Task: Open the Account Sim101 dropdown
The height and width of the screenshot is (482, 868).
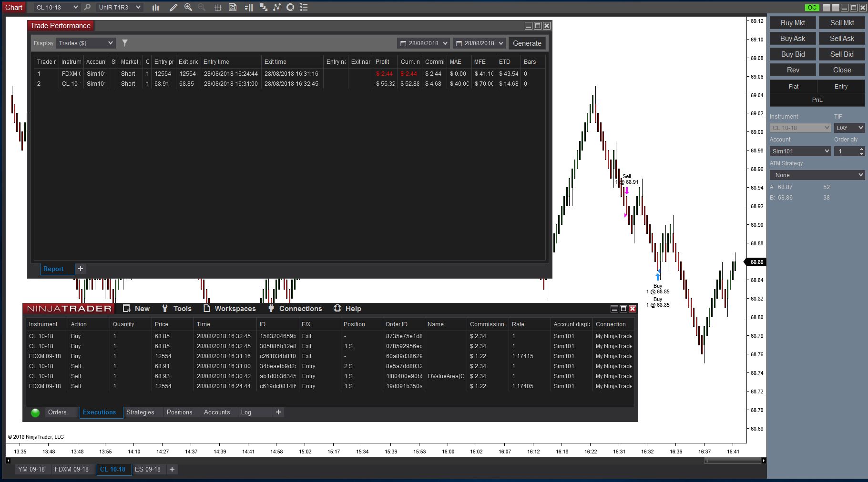Action: pyautogui.click(x=800, y=151)
